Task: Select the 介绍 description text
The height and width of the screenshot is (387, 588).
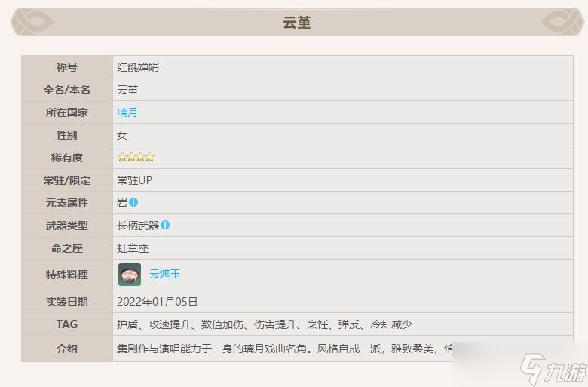Action: point(285,349)
